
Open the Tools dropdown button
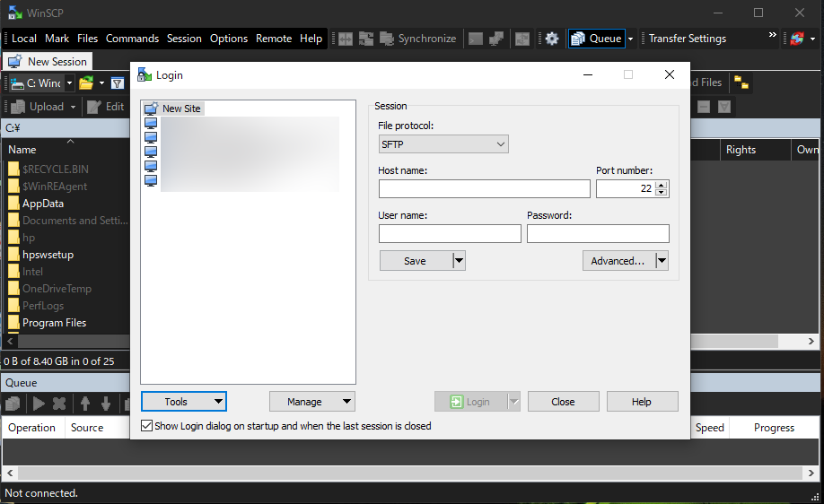(x=184, y=402)
